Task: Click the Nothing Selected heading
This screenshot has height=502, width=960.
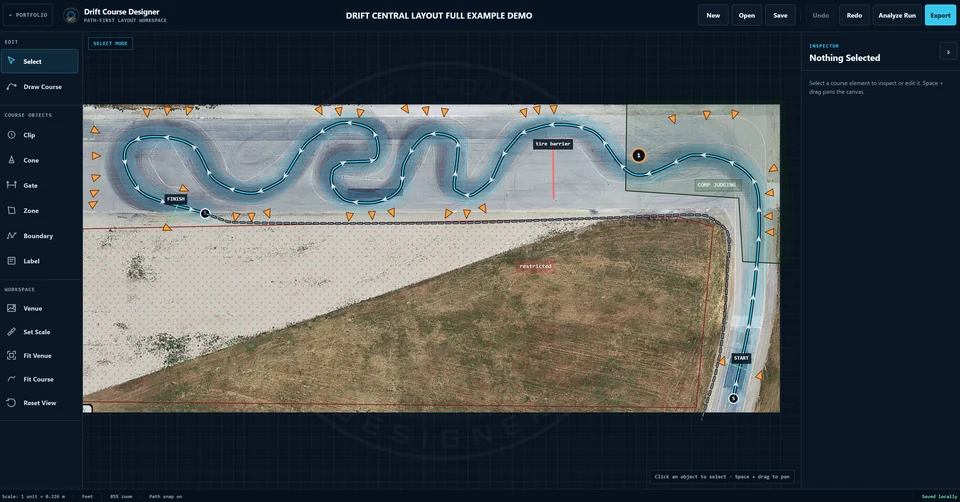Action: point(844,58)
